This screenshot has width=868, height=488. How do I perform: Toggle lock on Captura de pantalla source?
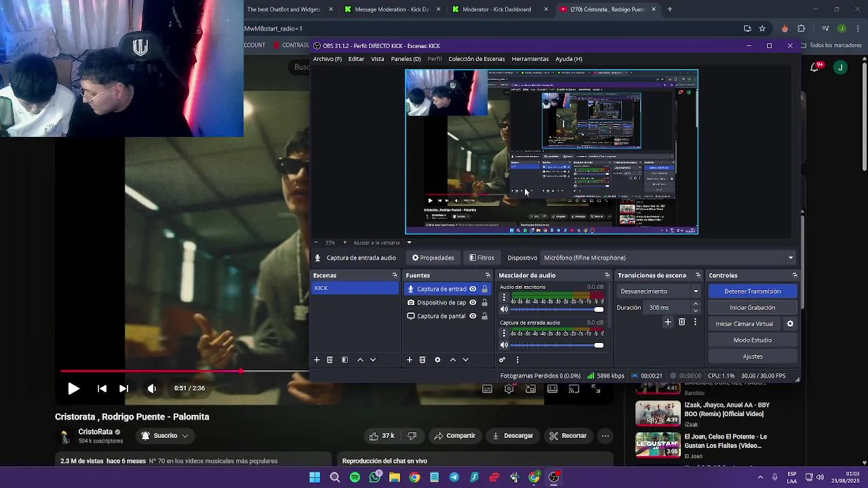pos(484,317)
